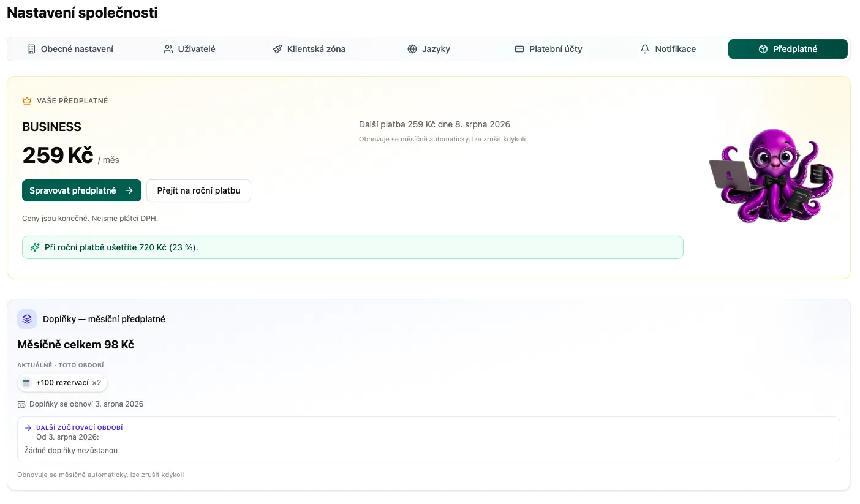Open the Obecné nastavení tab
This screenshot has height=504, width=860.
pyautogui.click(x=70, y=49)
